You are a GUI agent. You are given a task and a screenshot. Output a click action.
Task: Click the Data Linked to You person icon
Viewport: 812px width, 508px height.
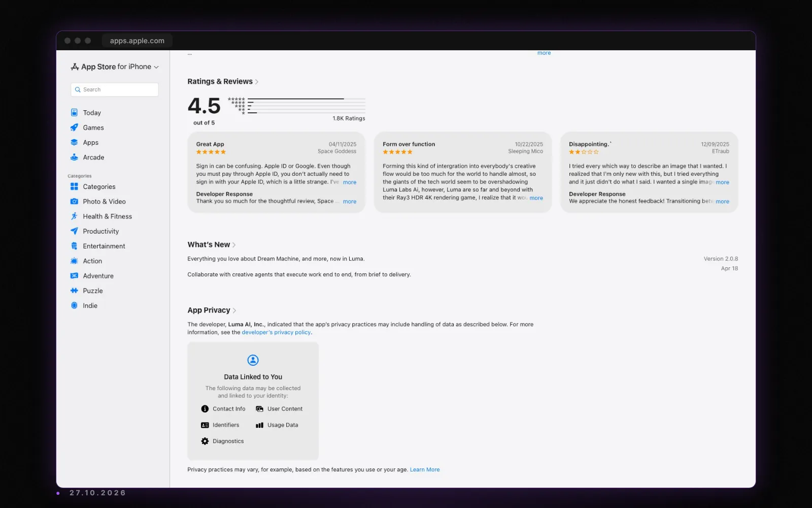click(x=253, y=360)
